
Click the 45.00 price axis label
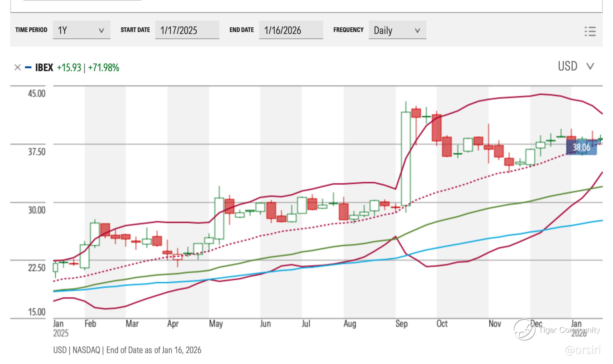point(37,94)
